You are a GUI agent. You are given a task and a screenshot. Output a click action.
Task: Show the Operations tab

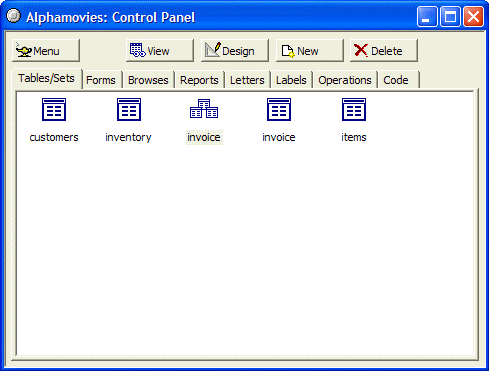[x=345, y=80]
